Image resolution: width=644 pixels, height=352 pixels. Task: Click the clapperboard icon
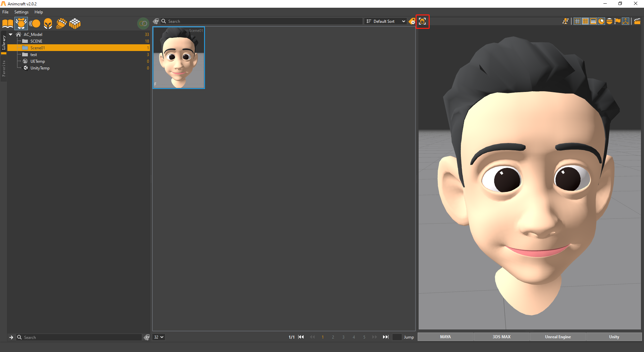(637, 21)
